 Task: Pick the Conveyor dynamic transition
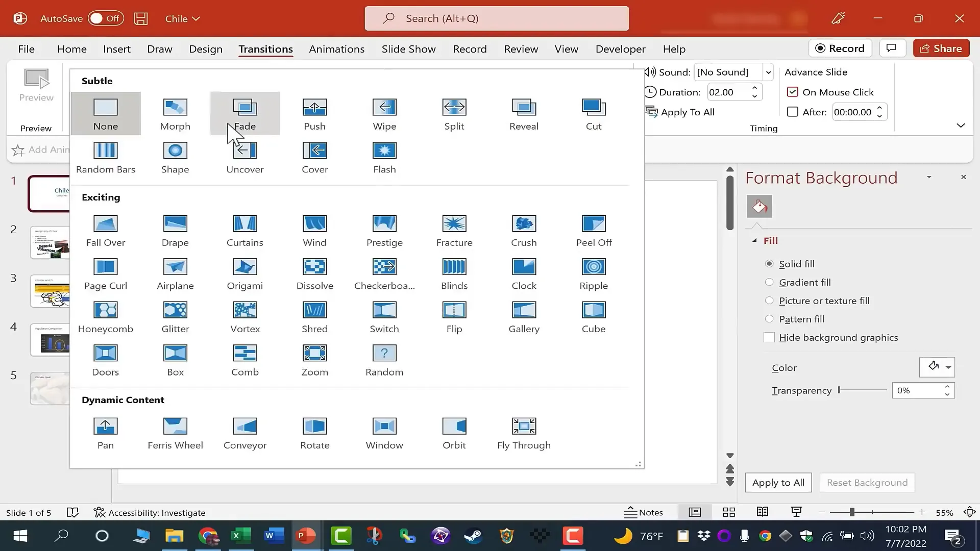245,434
